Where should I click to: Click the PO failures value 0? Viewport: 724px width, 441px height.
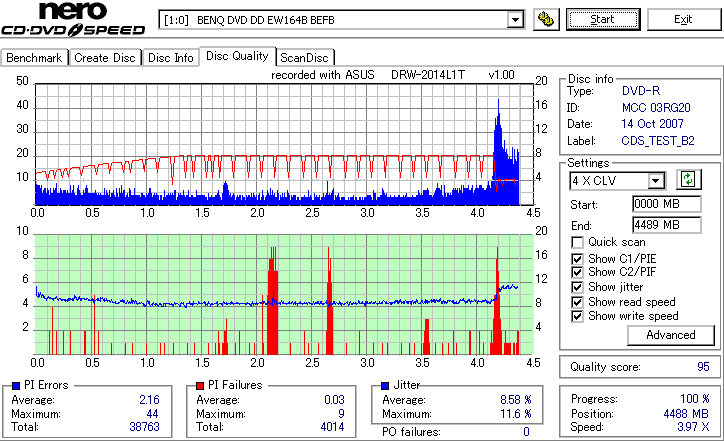(526, 432)
